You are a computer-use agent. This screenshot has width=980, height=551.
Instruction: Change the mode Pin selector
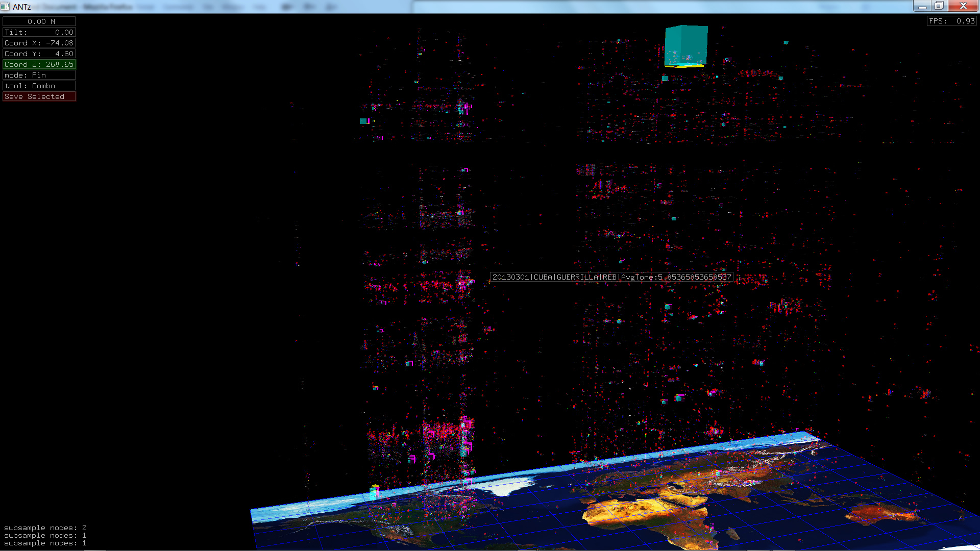pyautogui.click(x=39, y=75)
